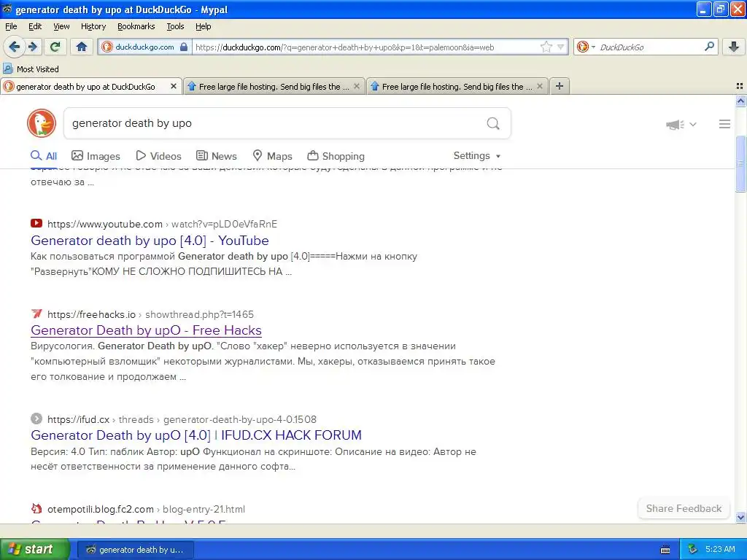Viewport: 747px width, 560px height.
Task: Click the system tray security icon
Action: [x=693, y=549]
